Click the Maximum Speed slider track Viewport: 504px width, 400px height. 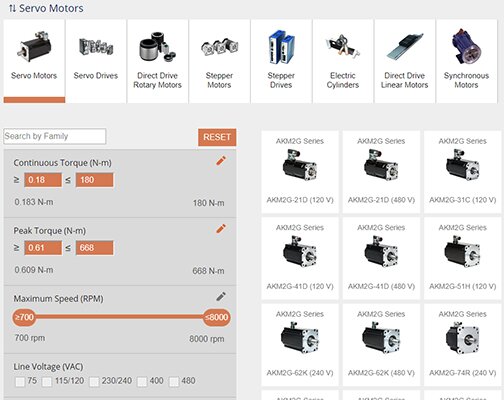coord(120,317)
